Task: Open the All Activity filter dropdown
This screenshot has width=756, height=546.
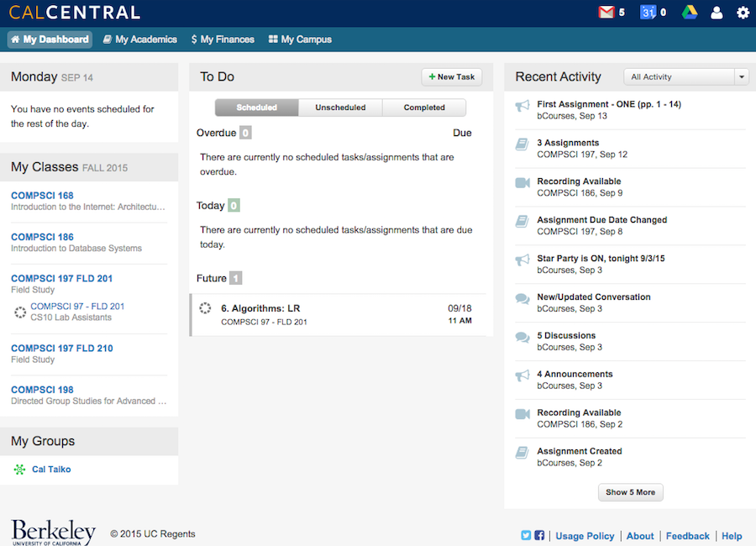Action: (x=686, y=76)
